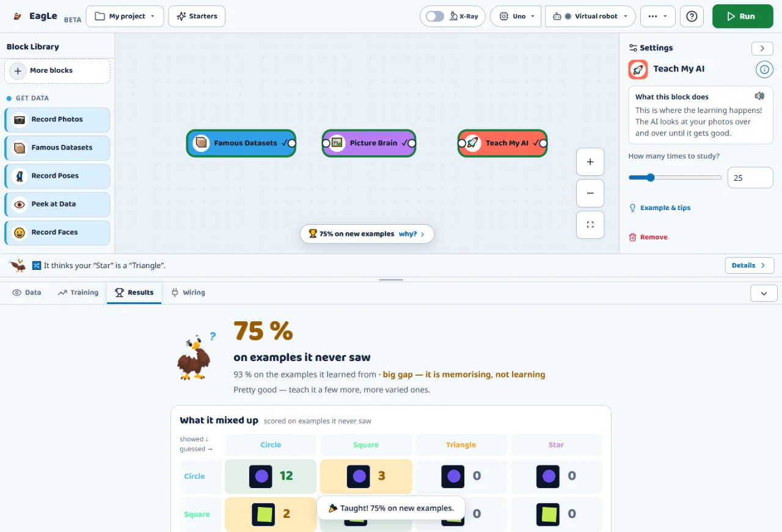Click the Famous Datasets node on canvas
782x532 pixels.
[x=241, y=143]
